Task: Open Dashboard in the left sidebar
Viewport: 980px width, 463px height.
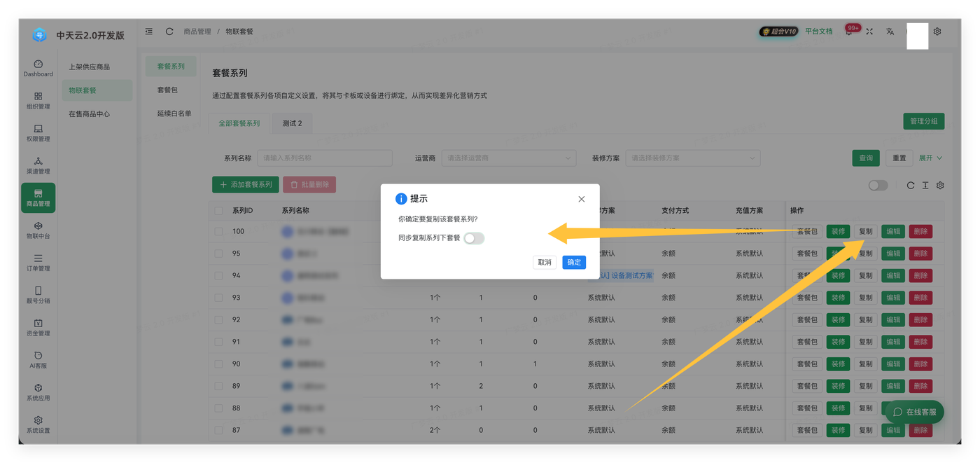Action: coord(38,68)
